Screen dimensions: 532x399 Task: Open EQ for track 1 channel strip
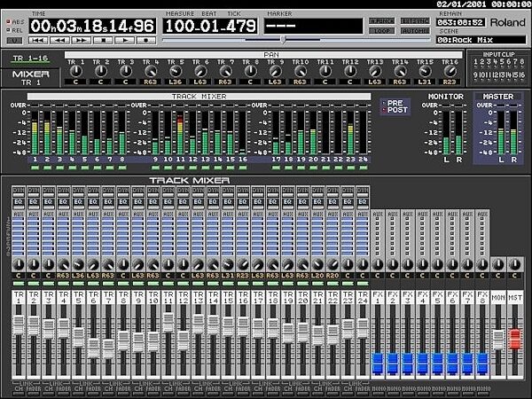pyautogui.click(x=19, y=202)
